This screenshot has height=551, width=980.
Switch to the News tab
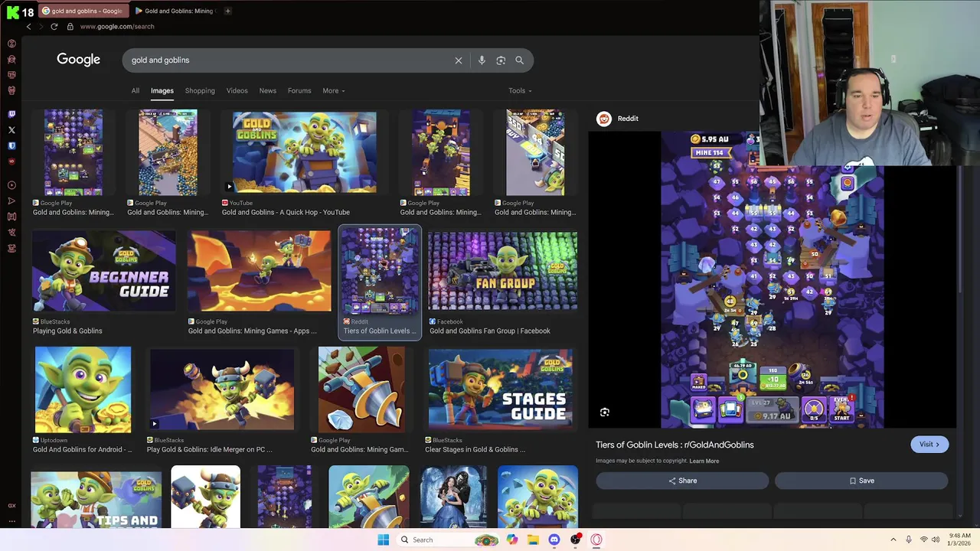point(267,91)
